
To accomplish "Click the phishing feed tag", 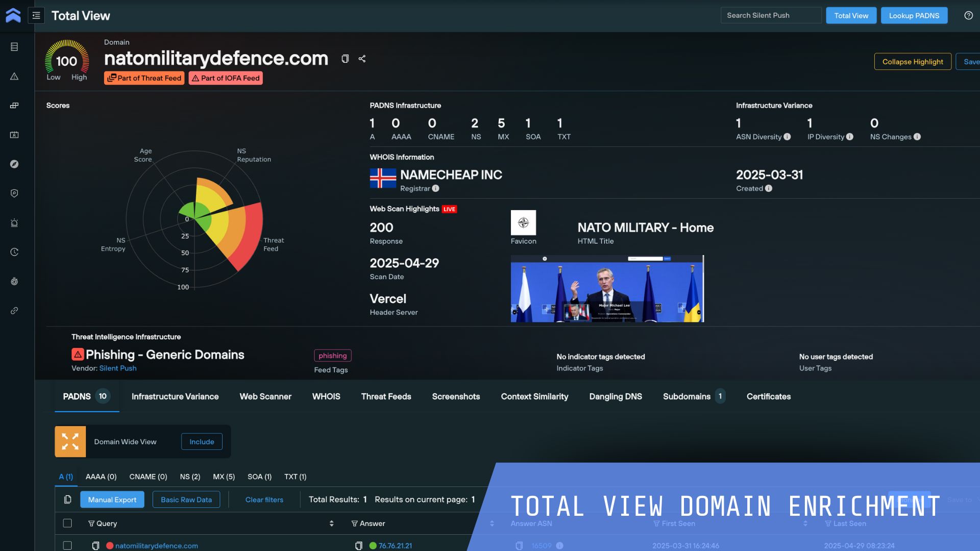I will click(x=332, y=356).
